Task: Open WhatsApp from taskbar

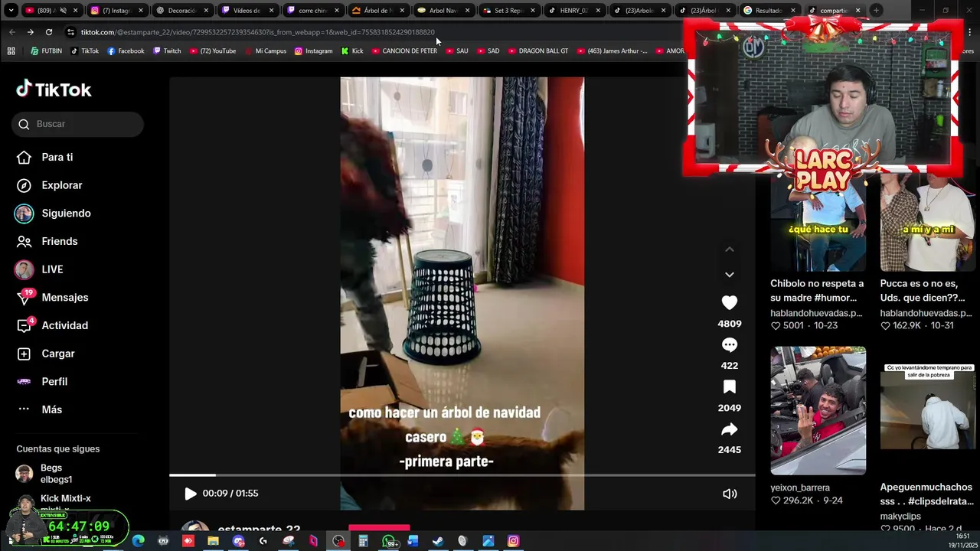Action: tap(389, 541)
